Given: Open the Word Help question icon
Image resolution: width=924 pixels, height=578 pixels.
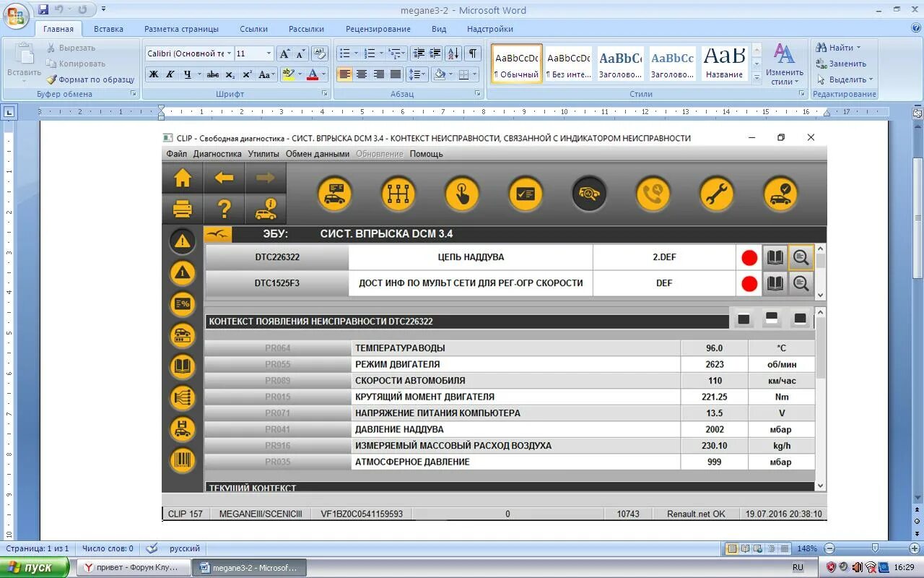Looking at the screenshot, I should pyautogui.click(x=916, y=28).
